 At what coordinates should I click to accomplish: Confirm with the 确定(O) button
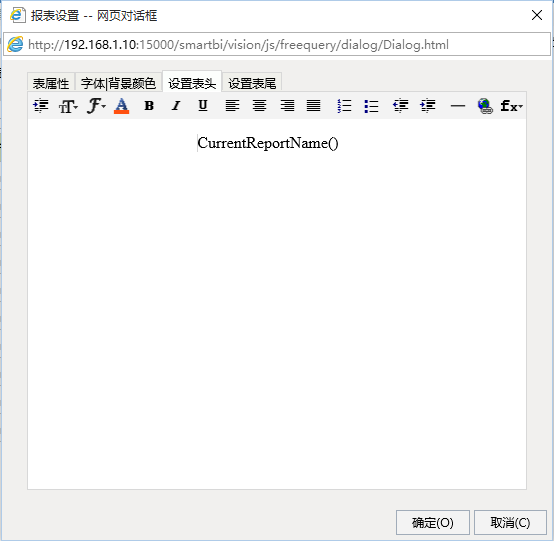(432, 522)
